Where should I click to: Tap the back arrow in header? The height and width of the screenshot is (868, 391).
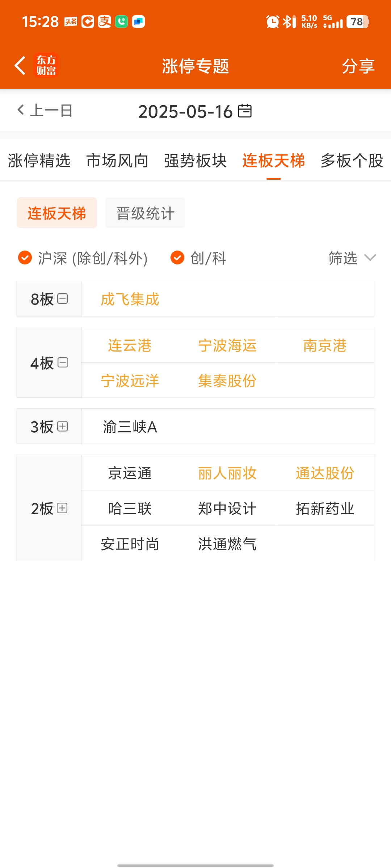(20, 65)
